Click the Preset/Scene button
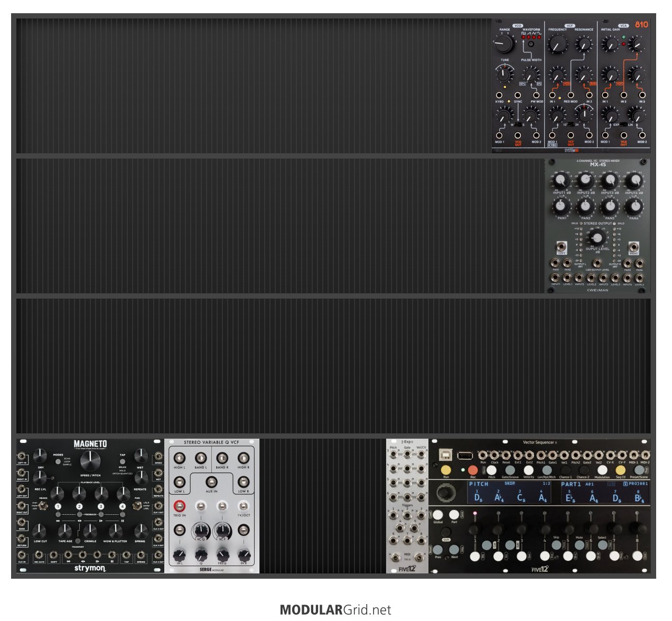 (639, 470)
